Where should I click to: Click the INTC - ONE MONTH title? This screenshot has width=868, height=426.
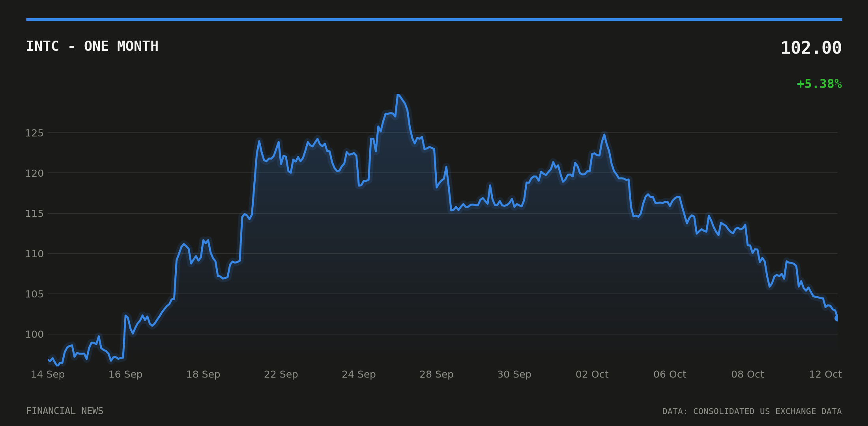point(92,47)
